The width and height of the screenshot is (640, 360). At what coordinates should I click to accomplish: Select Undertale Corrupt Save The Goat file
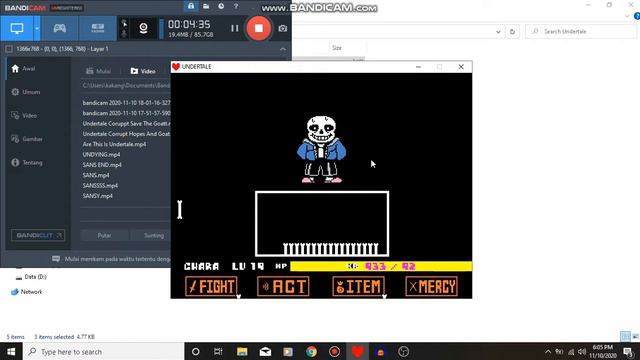[x=126, y=123]
